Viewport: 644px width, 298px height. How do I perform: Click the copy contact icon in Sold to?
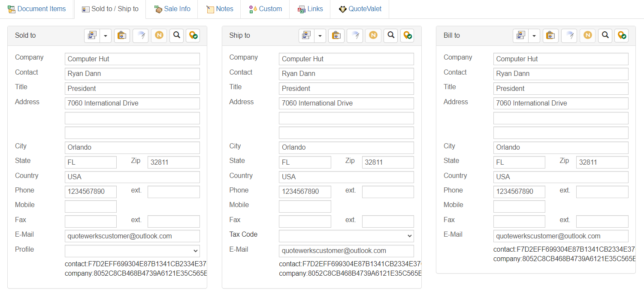[92, 36]
